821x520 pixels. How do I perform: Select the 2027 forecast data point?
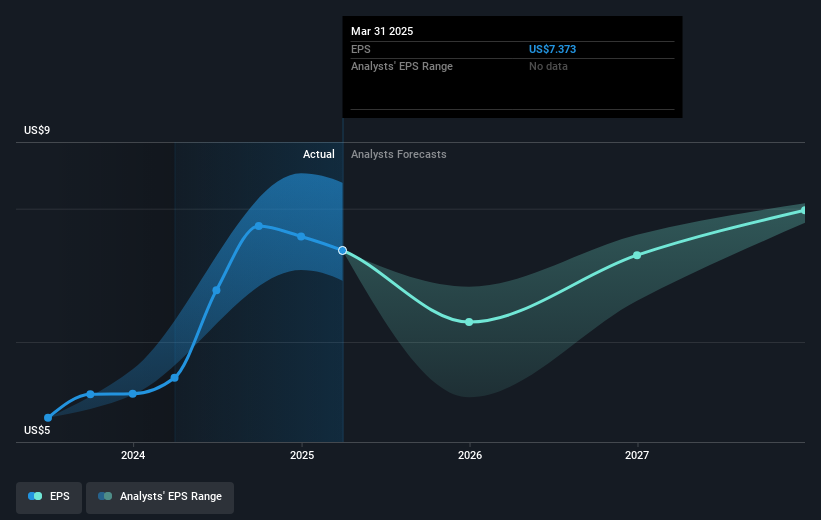pyautogui.click(x=637, y=256)
